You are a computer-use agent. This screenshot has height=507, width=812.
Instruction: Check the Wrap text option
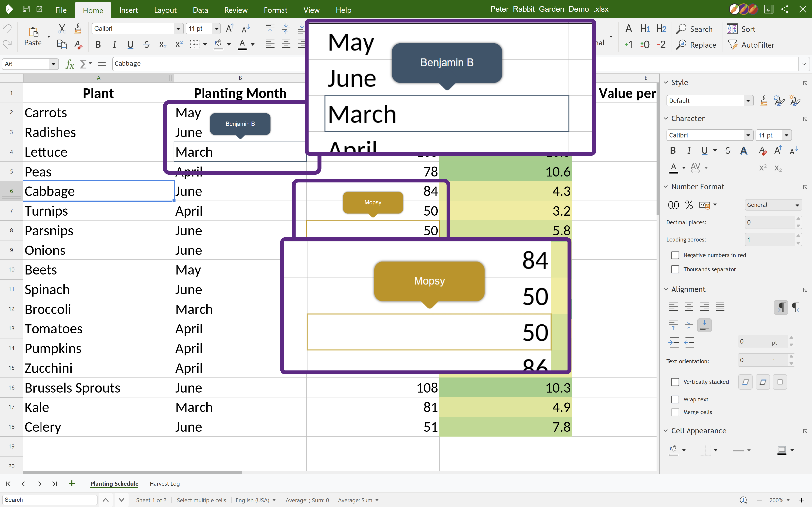pos(675,400)
